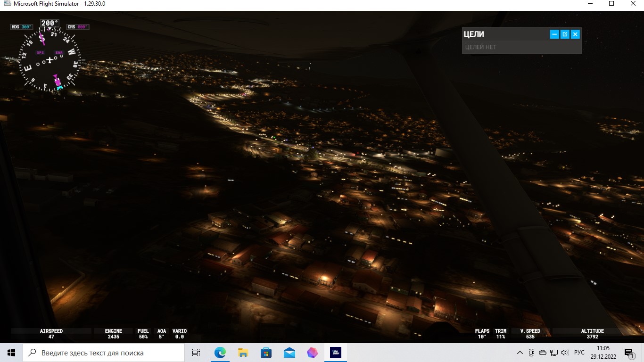644x362 pixels.
Task: Click the AOA 5° readout
Action: click(162, 334)
